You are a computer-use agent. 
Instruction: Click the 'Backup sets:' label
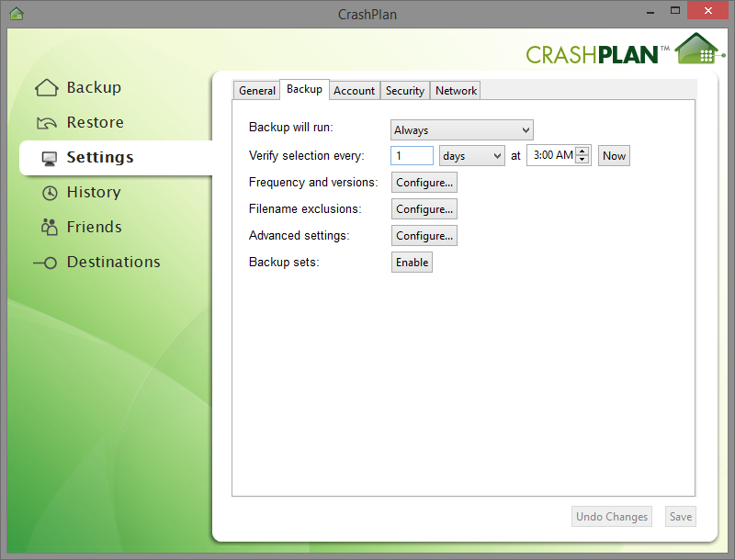284,262
